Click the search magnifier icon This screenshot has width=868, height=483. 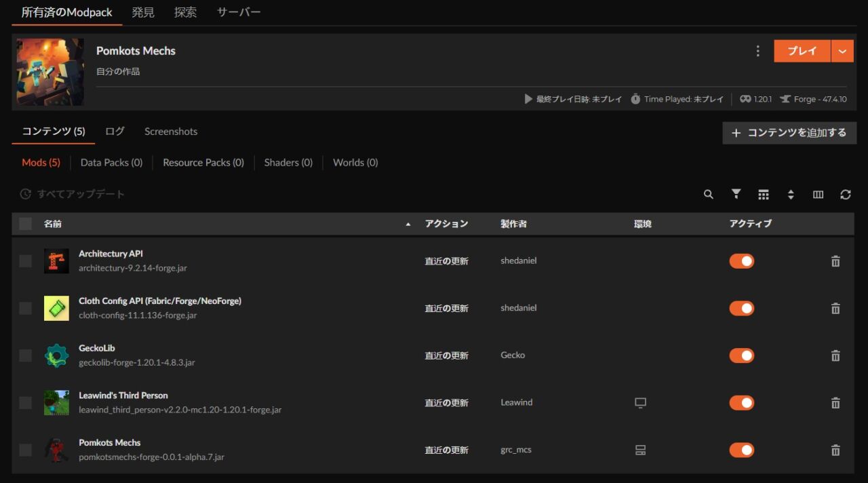[x=709, y=195]
